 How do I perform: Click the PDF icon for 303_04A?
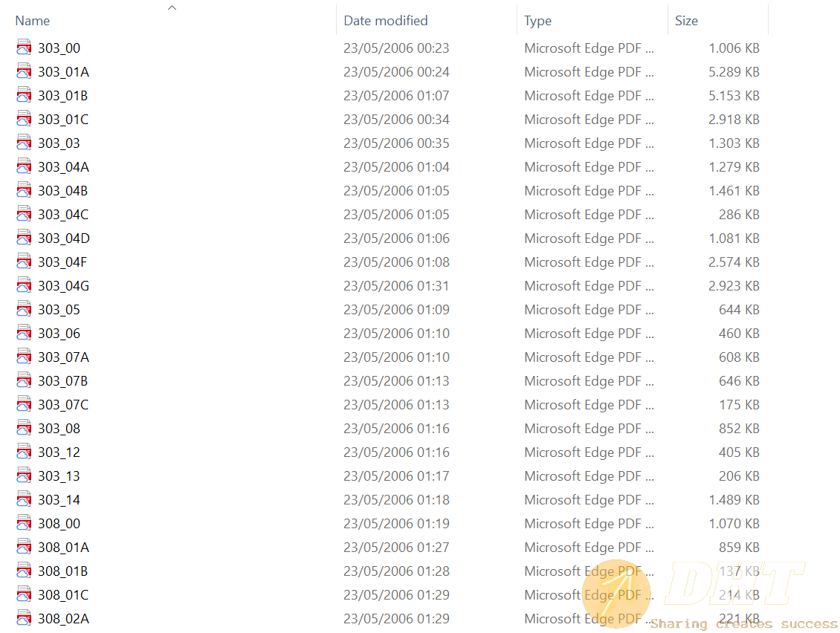point(24,166)
